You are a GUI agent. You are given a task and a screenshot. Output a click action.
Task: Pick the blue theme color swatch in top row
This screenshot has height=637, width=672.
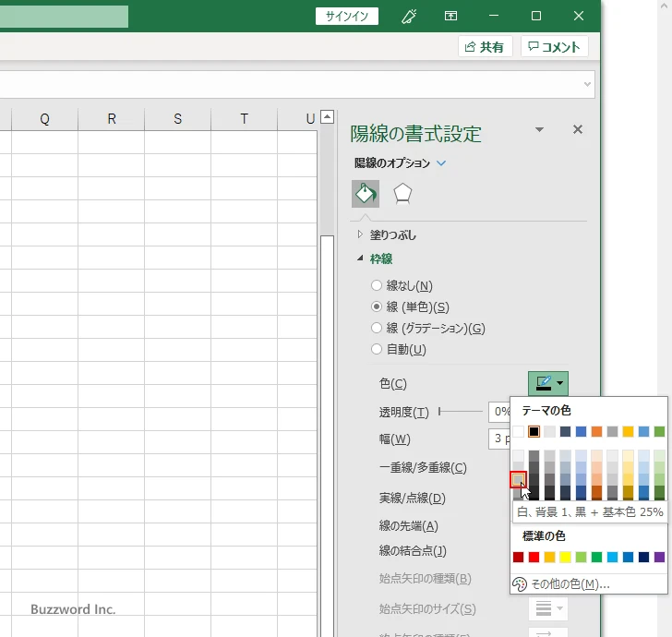[x=582, y=431]
